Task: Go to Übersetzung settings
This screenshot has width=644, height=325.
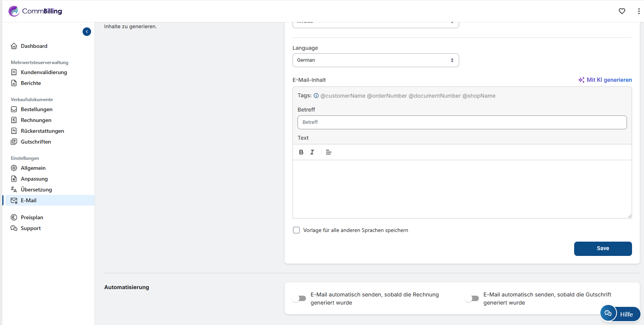Action: point(36,190)
